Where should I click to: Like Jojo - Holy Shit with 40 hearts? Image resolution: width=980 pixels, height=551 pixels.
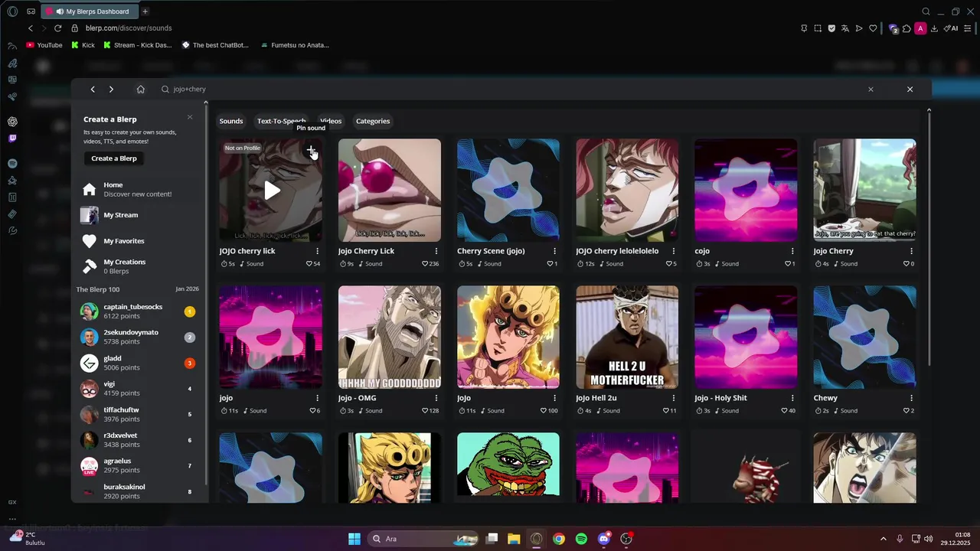coord(784,411)
